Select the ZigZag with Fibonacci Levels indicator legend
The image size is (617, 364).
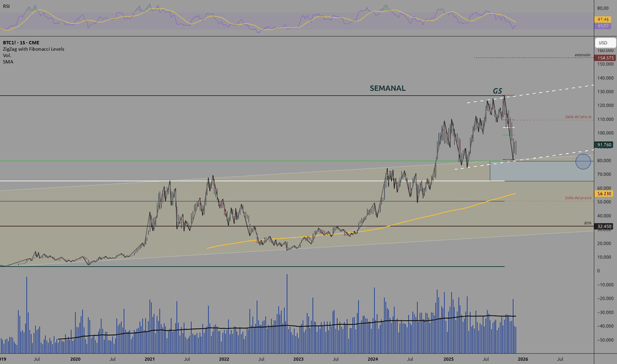tap(34, 49)
